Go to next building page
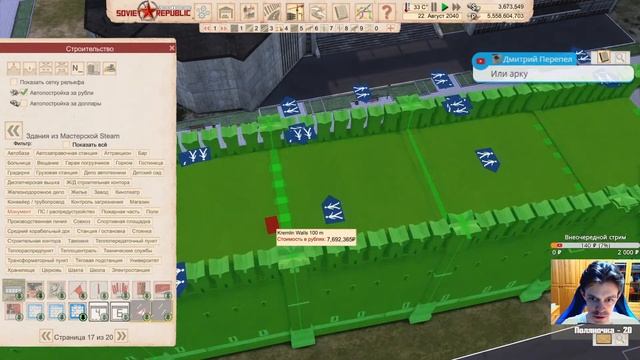Screen dimensions: 640x360 pos(121,336)
